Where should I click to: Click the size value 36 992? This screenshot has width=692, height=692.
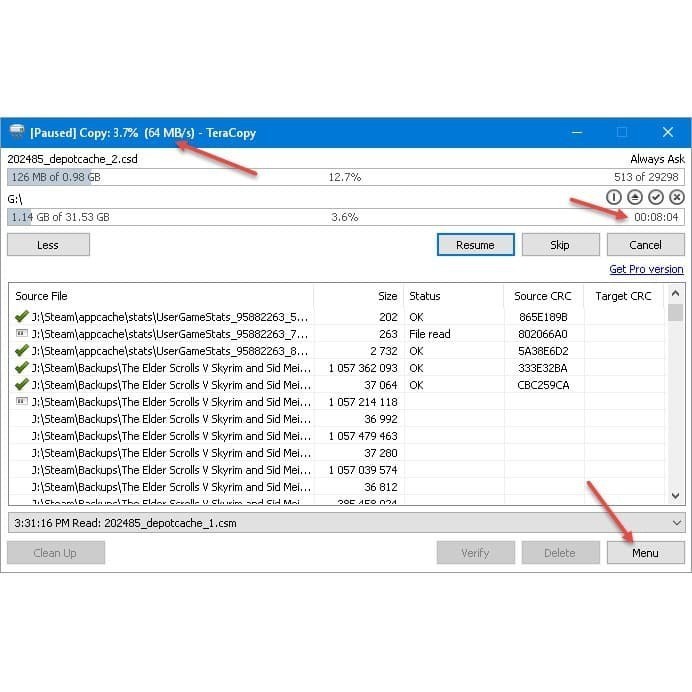coord(381,419)
